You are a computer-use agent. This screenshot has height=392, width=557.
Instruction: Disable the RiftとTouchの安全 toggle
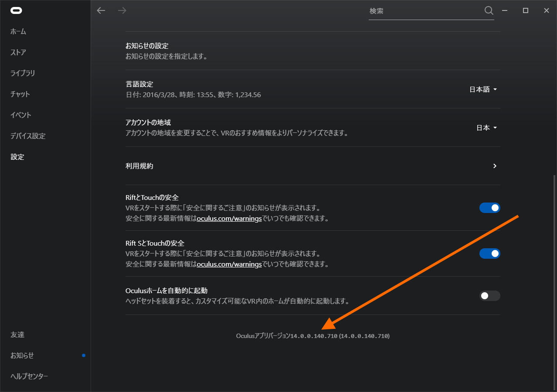(x=489, y=208)
